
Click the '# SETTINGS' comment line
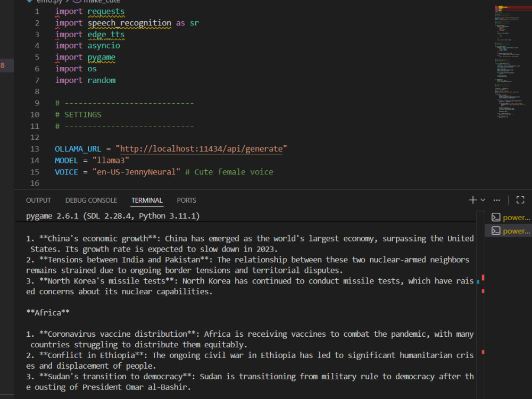pos(78,115)
